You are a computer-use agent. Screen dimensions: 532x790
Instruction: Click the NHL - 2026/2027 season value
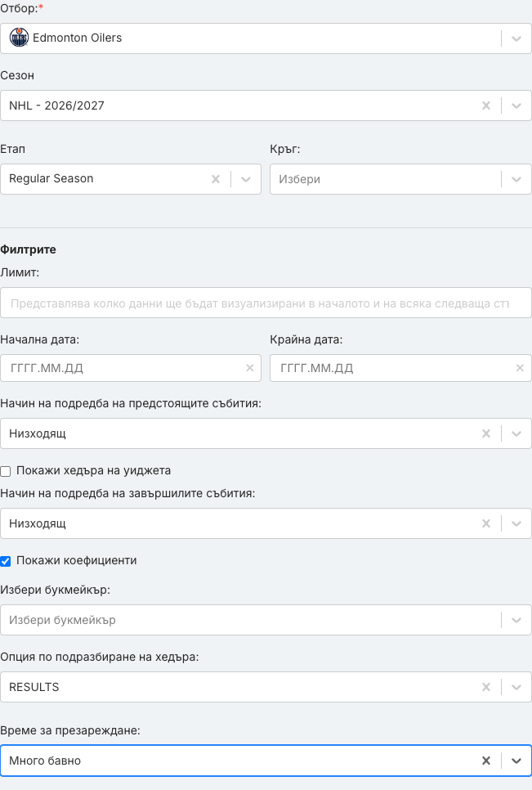56,105
